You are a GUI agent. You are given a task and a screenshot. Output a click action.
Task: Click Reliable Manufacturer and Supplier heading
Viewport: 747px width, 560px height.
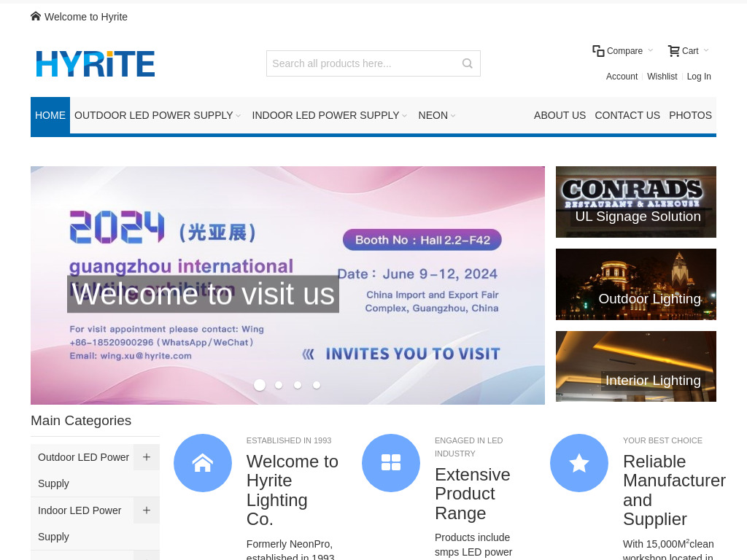pos(674,491)
